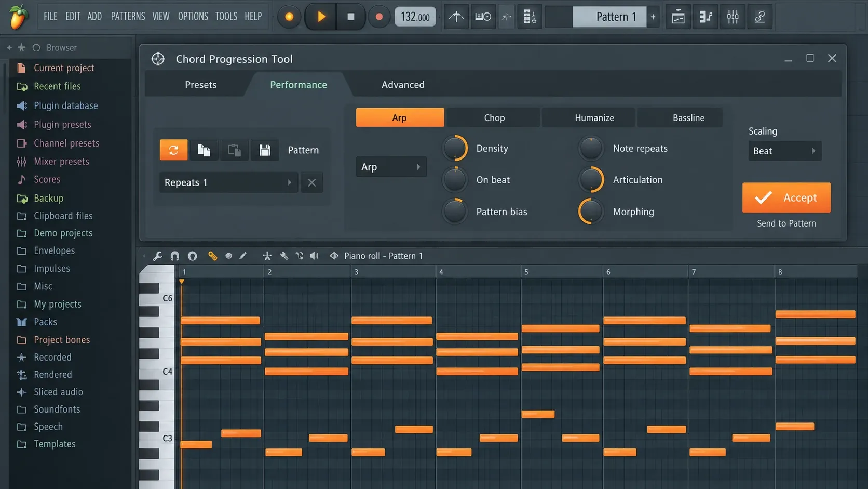Click the link icon in top toolbar

(x=760, y=17)
